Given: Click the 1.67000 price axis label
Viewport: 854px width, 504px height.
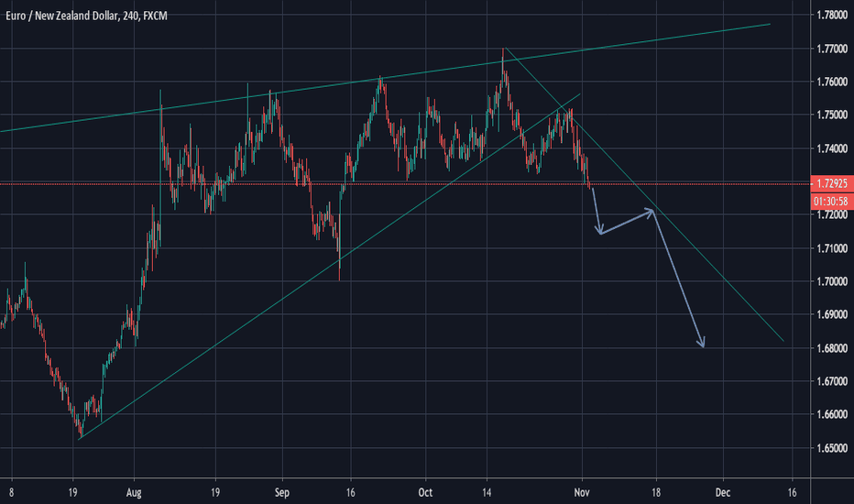Looking at the screenshot, I should (832, 381).
